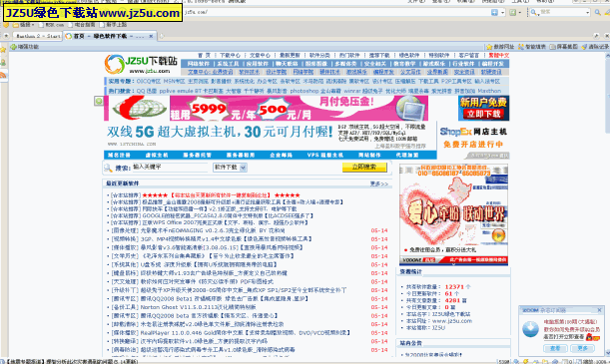This screenshot has width=610, height=364.
Task: Click the green icon beside the address bar
Action: click(x=513, y=12)
